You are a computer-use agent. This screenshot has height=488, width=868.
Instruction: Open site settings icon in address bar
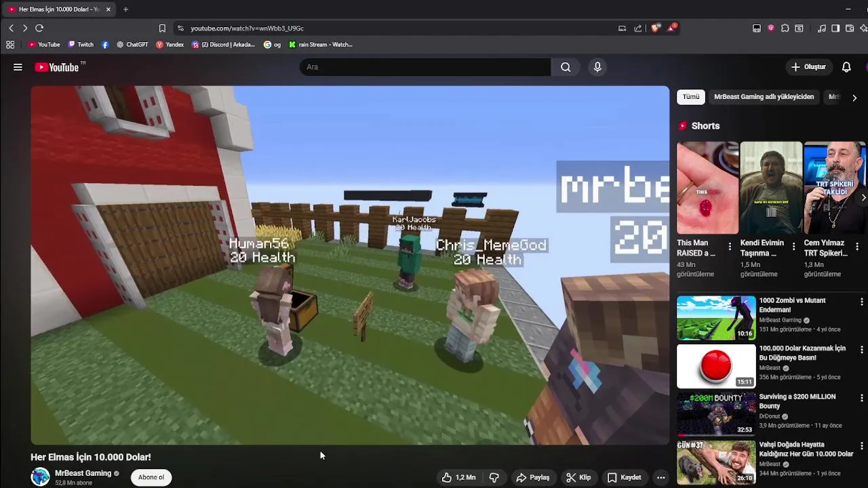point(180,28)
